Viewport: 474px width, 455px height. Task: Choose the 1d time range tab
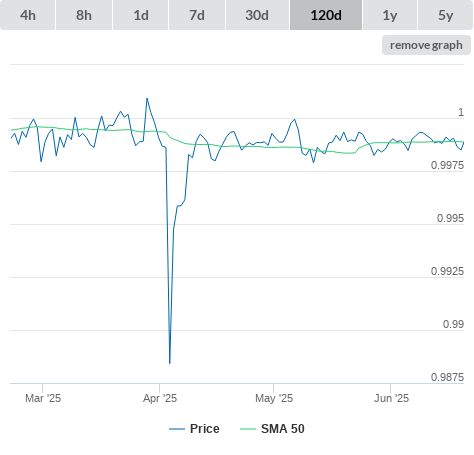click(x=141, y=15)
